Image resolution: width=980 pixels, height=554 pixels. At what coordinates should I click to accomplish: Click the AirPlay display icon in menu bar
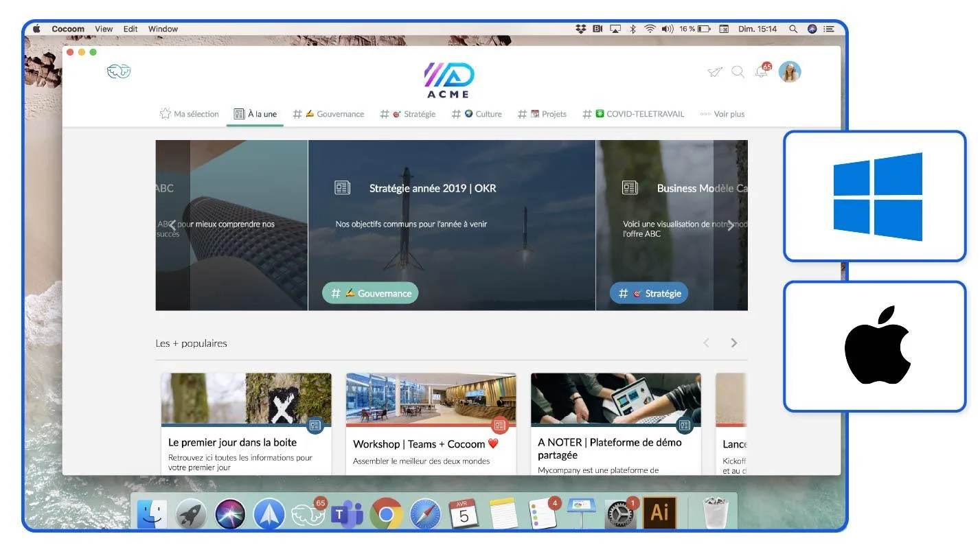[x=615, y=29]
